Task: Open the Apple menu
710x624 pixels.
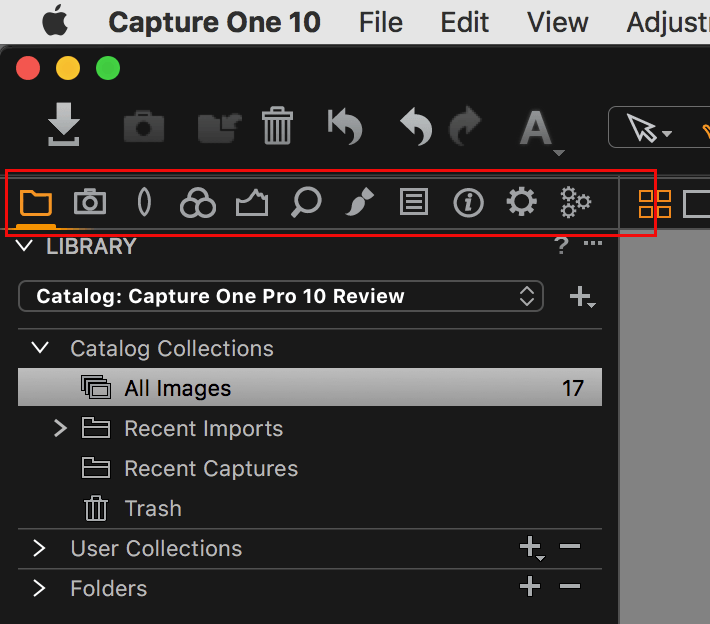Action: coord(55,21)
